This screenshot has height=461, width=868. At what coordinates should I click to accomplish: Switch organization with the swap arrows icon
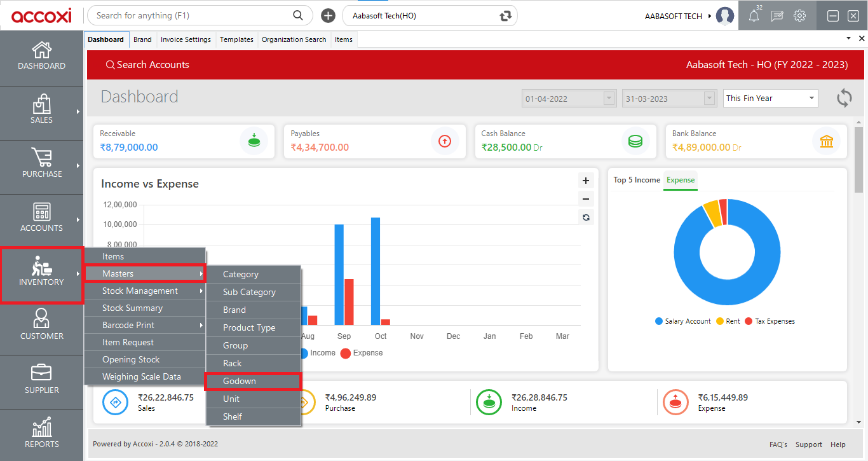coord(506,16)
